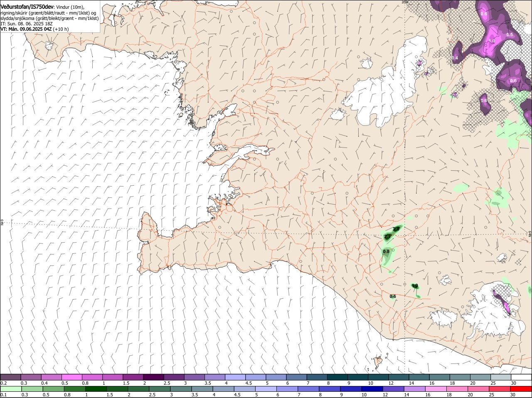The width and height of the screenshot is (532, 398).
Task: Pick the upper-row pink swatch between 0.5 and 0.8
Action: pos(71,377)
